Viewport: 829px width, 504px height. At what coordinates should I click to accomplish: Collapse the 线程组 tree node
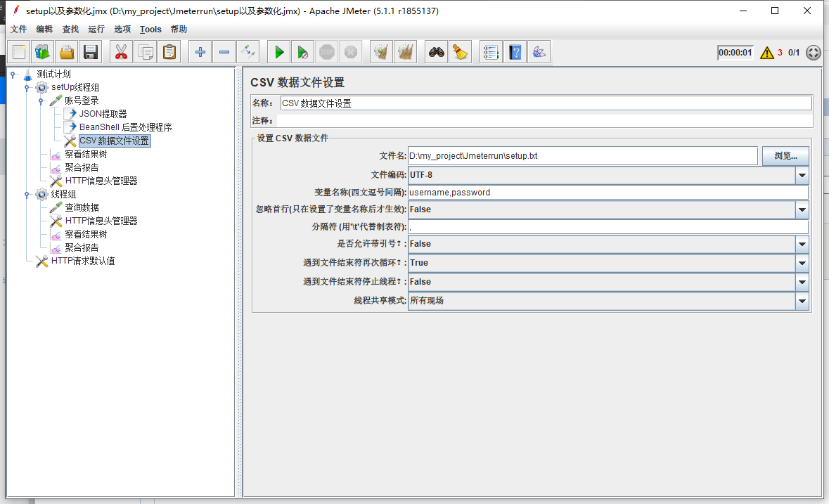pyautogui.click(x=27, y=195)
